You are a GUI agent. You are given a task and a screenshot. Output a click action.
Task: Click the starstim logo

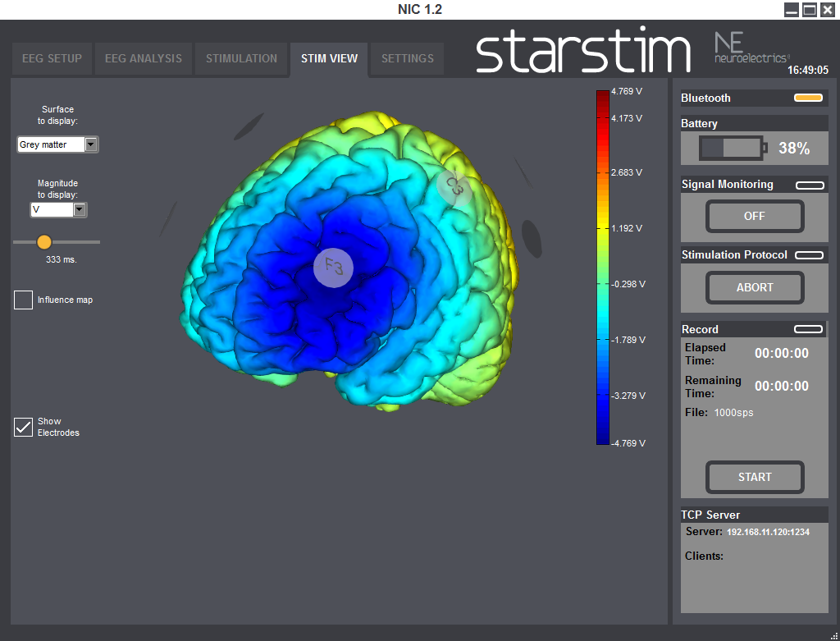click(x=583, y=50)
